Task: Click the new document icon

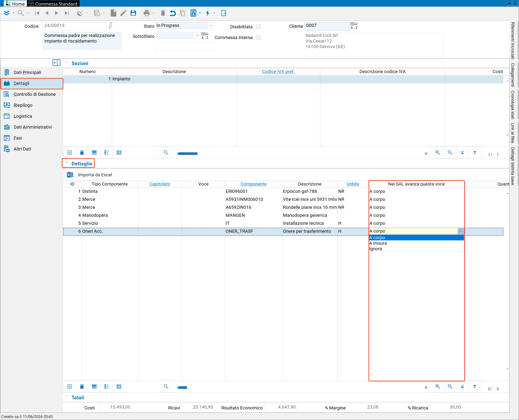Action: pyautogui.click(x=114, y=13)
